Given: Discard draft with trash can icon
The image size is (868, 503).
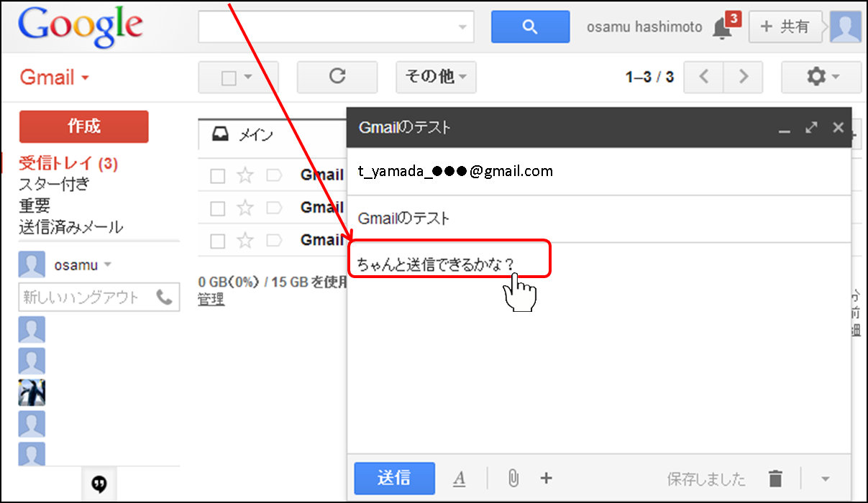Looking at the screenshot, I should coord(775,478).
